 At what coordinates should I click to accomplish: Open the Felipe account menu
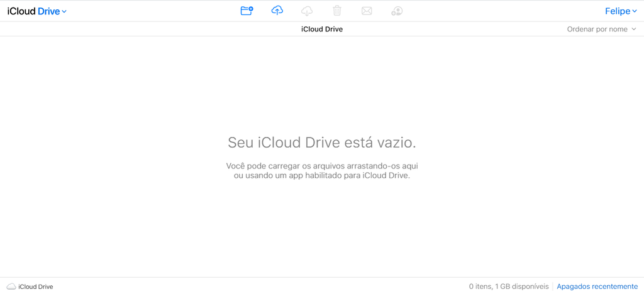[621, 11]
